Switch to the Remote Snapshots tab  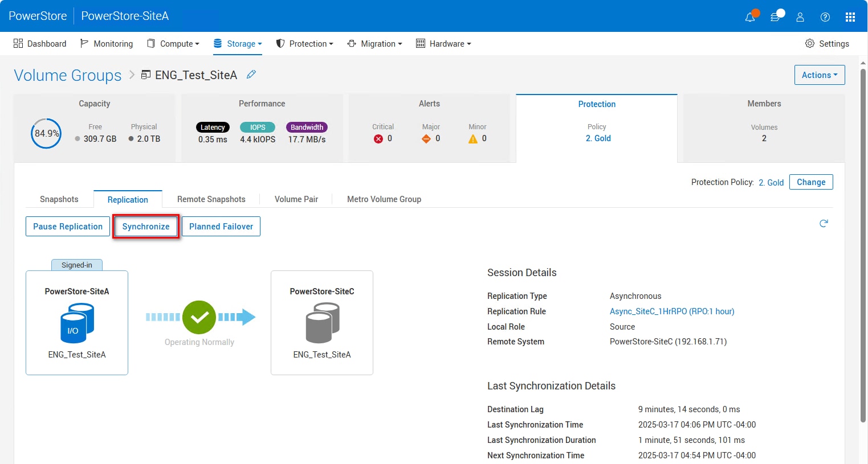211,199
